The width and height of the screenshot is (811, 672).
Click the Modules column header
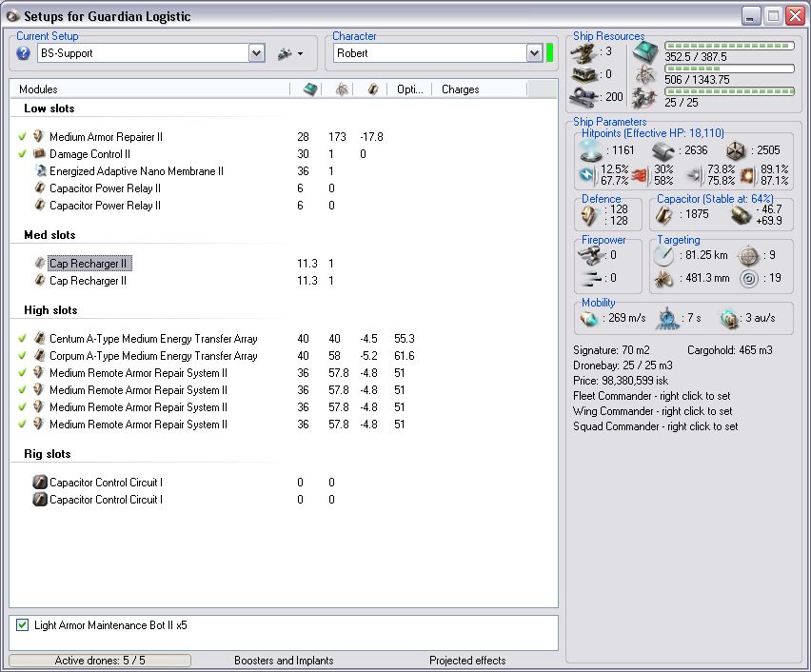150,89
